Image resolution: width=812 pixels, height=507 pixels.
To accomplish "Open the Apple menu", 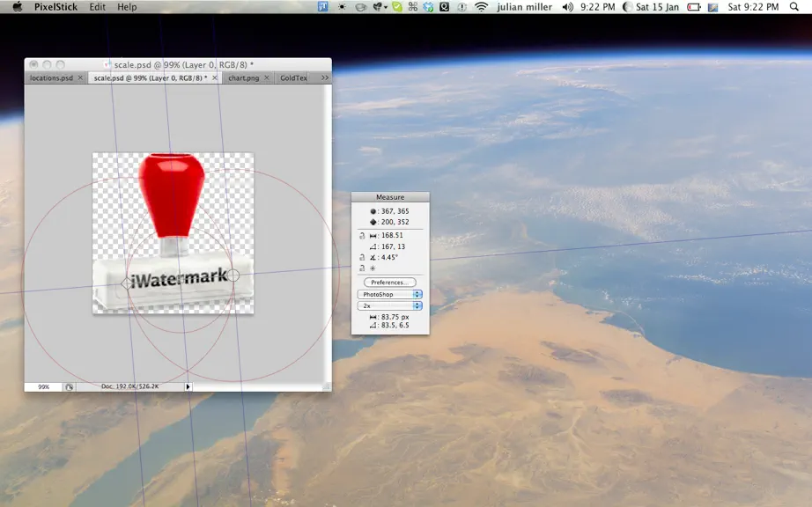I will [x=17, y=7].
